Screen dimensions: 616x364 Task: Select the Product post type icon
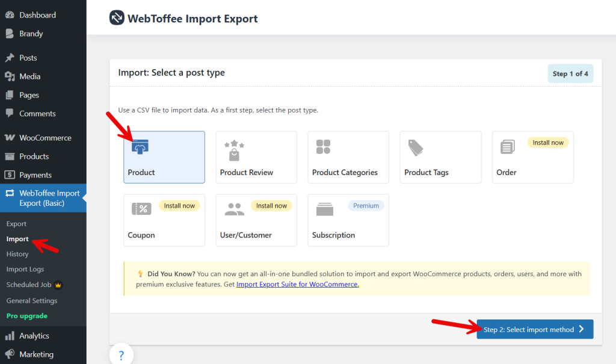point(139,146)
